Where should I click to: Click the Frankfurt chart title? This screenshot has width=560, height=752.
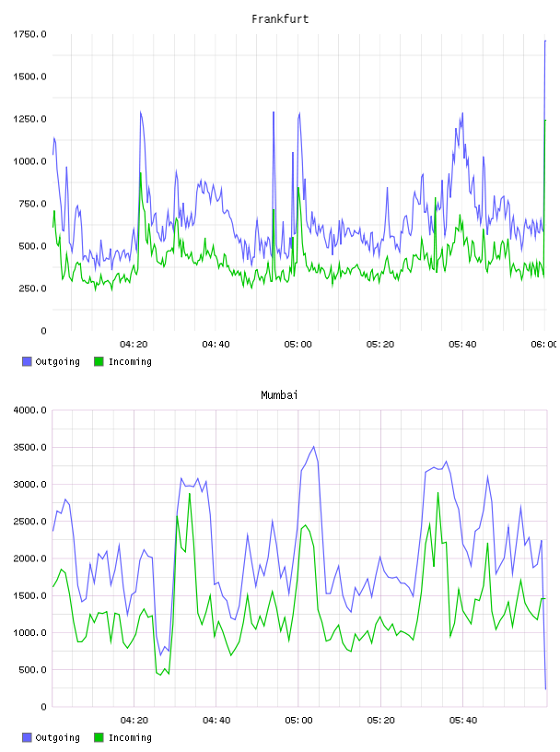click(280, 19)
